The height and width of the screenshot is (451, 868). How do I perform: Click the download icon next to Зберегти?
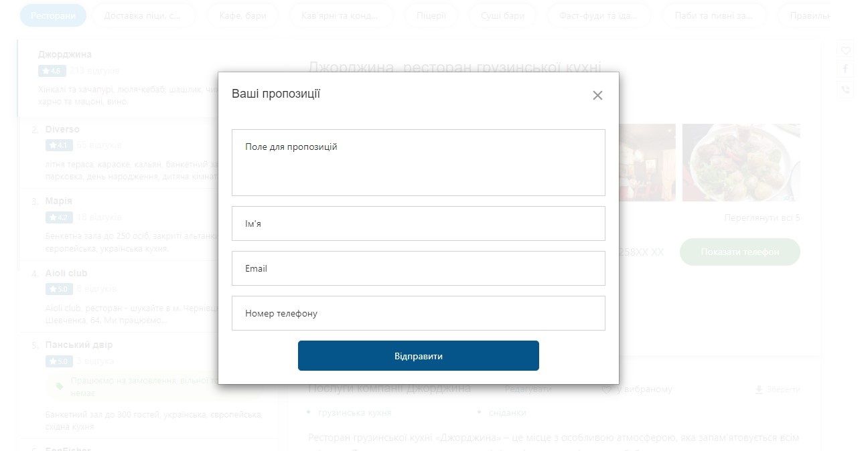click(759, 389)
